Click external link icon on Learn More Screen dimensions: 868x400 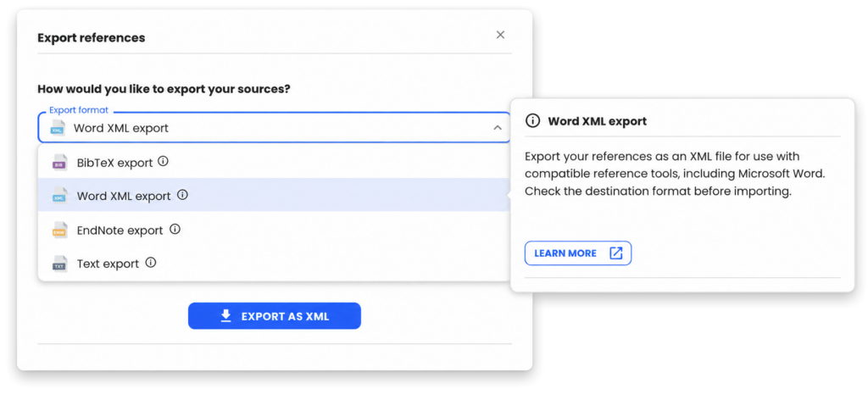615,253
